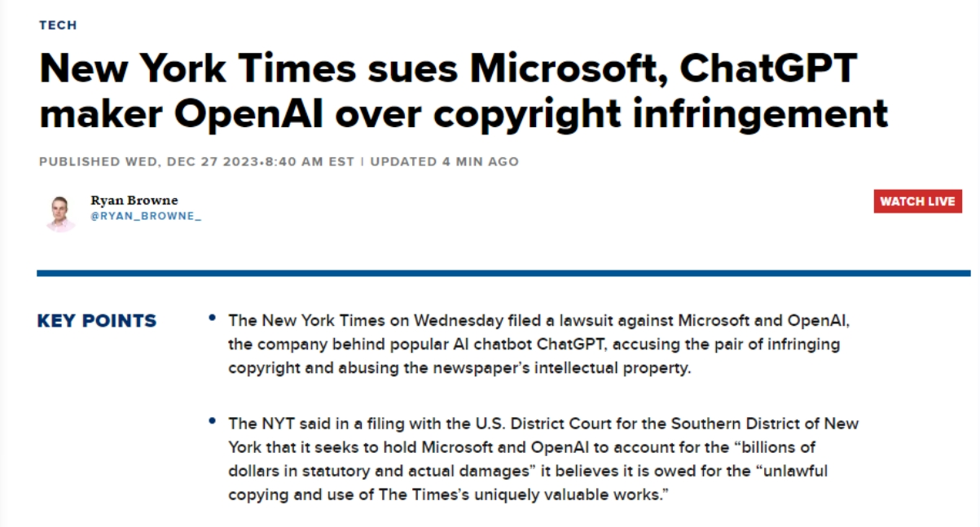
Task: Click the first key point paragraph
Action: (x=534, y=344)
